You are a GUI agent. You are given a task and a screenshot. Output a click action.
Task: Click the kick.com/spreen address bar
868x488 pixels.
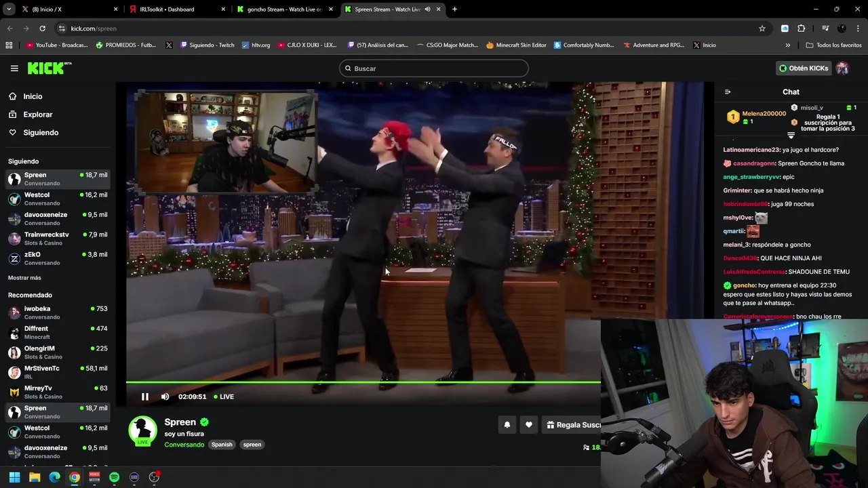[x=407, y=28]
